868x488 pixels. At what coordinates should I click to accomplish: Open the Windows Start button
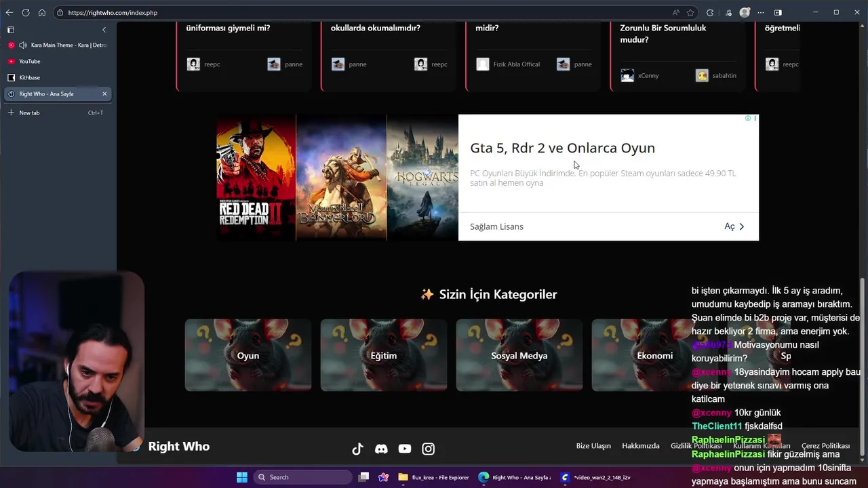pyautogui.click(x=242, y=477)
